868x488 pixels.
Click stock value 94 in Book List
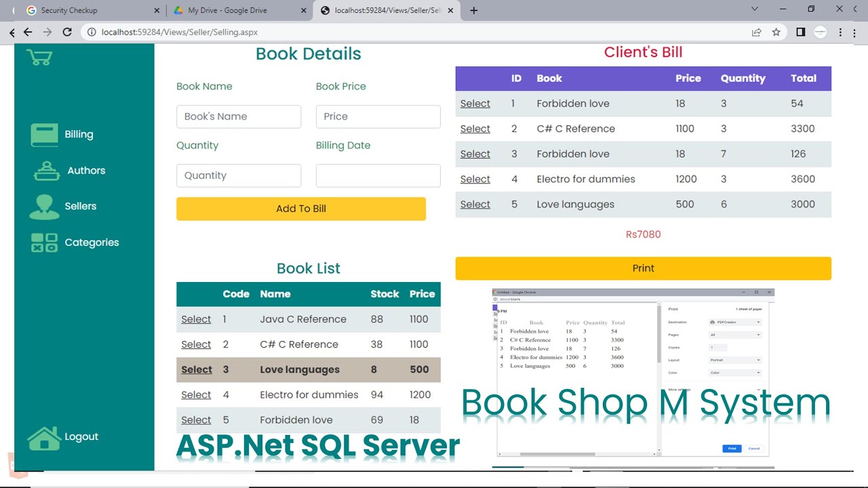tap(377, 394)
